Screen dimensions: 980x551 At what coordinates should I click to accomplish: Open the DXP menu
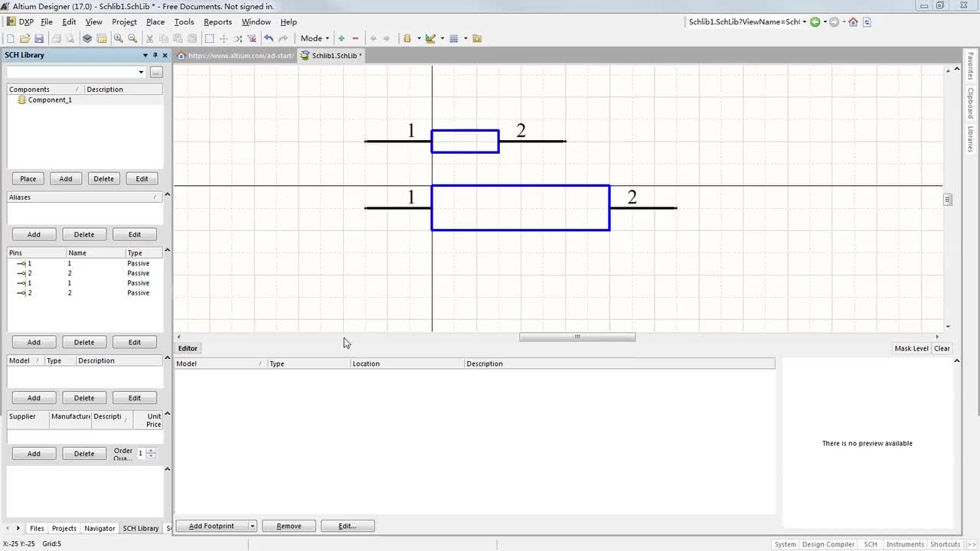point(21,22)
